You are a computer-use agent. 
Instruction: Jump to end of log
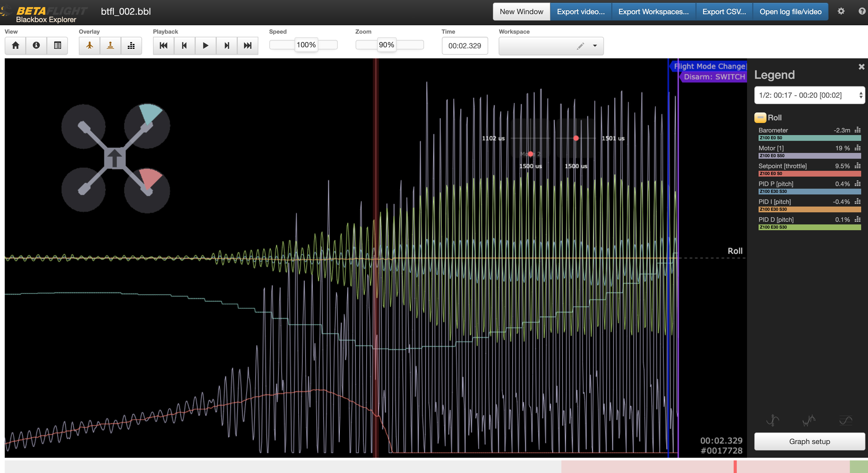[x=248, y=45]
